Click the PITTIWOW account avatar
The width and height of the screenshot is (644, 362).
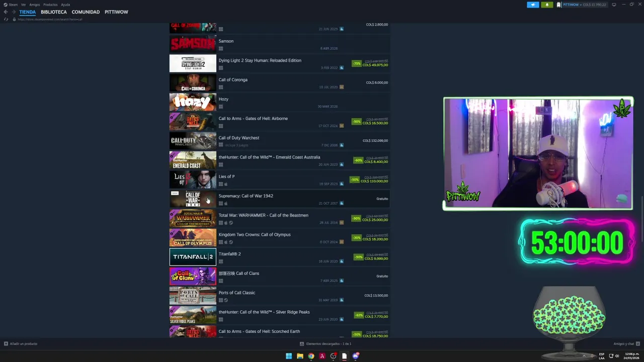click(559, 5)
